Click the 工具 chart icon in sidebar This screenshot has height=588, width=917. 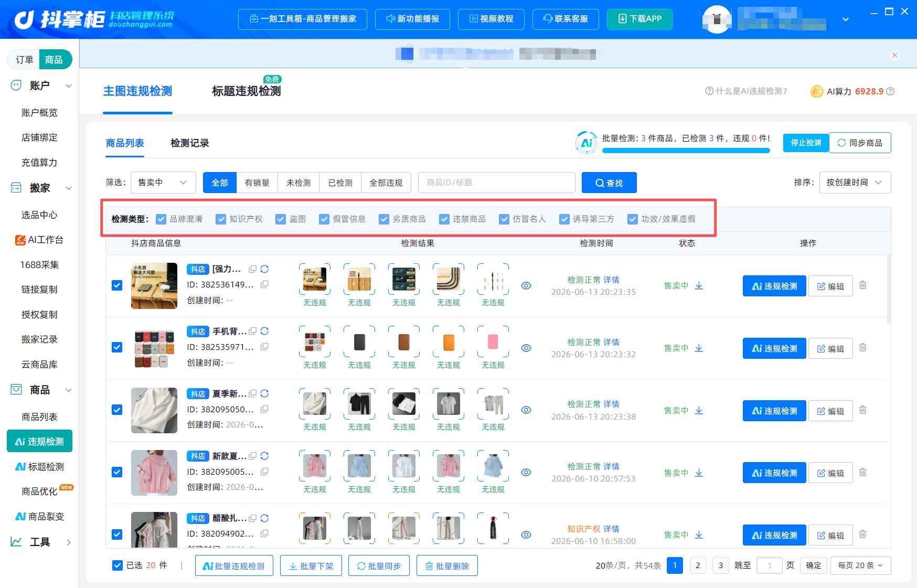[16, 541]
